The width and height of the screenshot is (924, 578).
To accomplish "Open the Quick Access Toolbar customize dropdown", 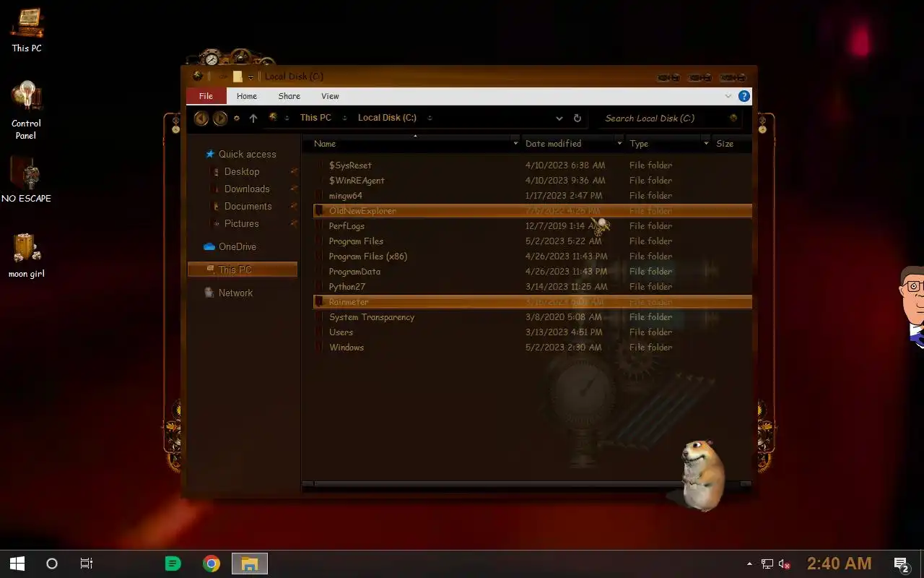I will pos(250,77).
